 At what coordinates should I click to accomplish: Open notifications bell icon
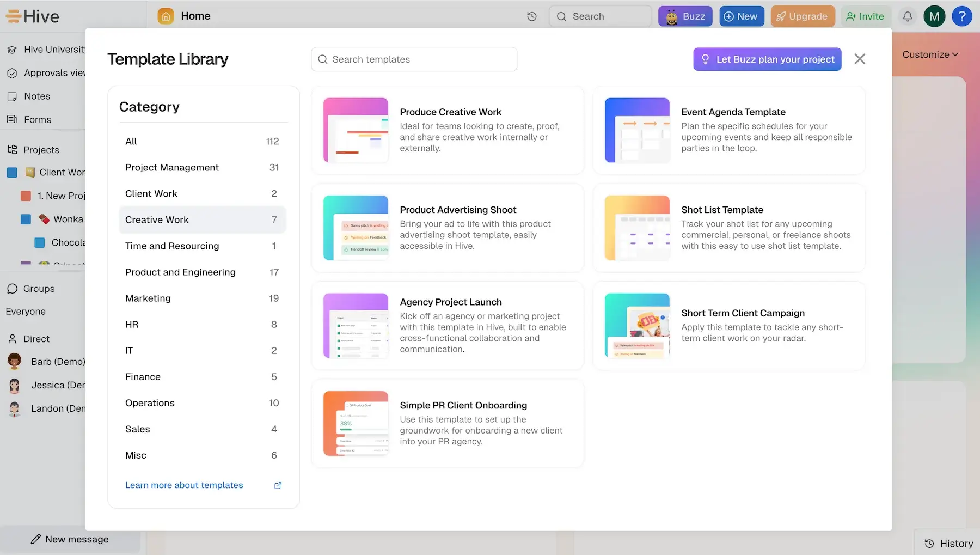tap(908, 16)
